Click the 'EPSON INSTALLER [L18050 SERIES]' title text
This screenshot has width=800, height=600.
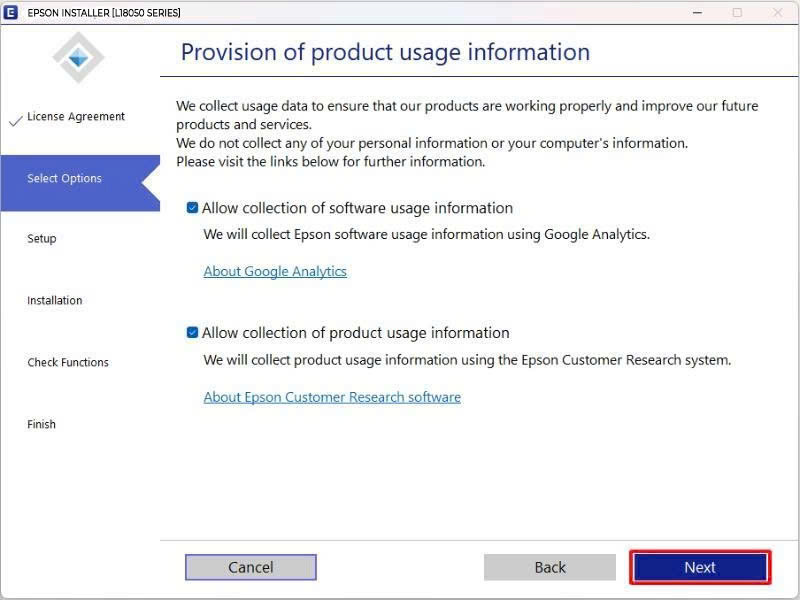click(104, 13)
